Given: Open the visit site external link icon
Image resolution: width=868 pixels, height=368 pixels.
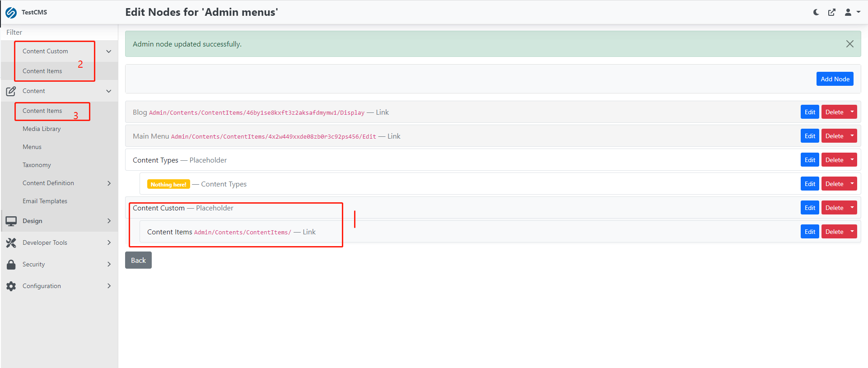Looking at the screenshot, I should (832, 12).
